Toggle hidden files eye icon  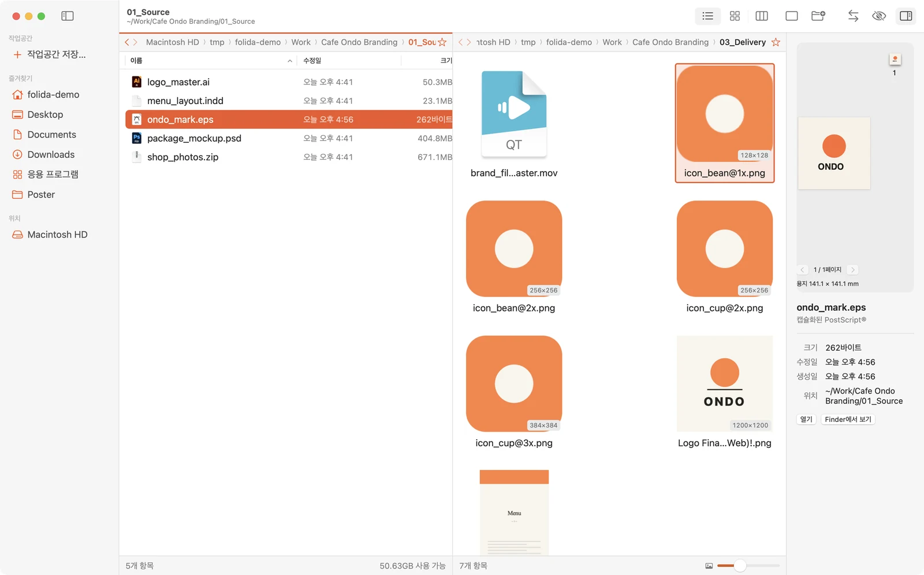879,16
